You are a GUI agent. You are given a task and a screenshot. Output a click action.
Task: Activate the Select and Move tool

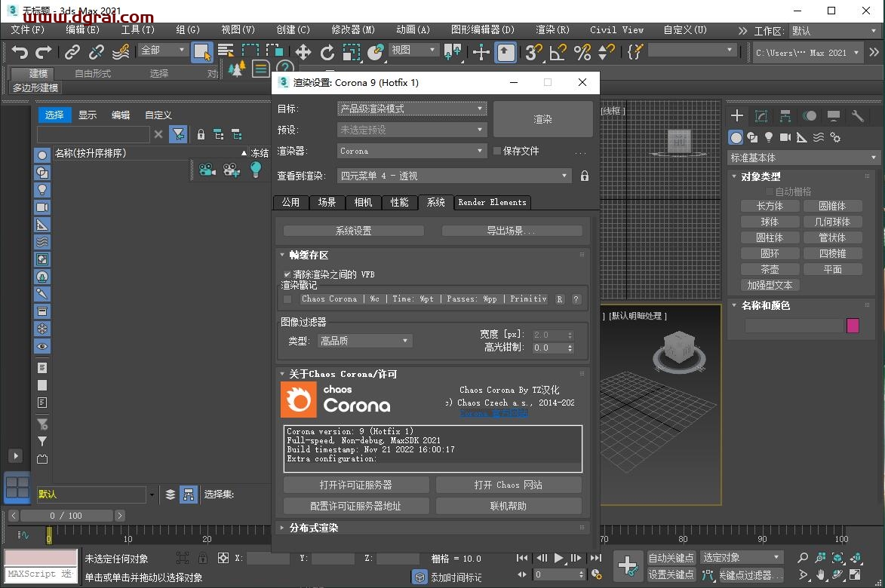pos(305,52)
